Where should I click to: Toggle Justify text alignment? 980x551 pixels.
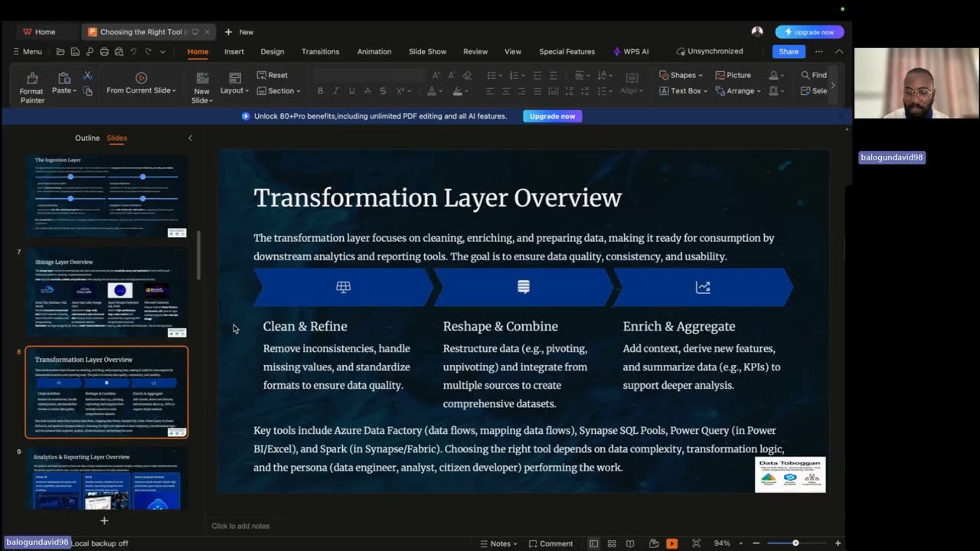pos(538,91)
